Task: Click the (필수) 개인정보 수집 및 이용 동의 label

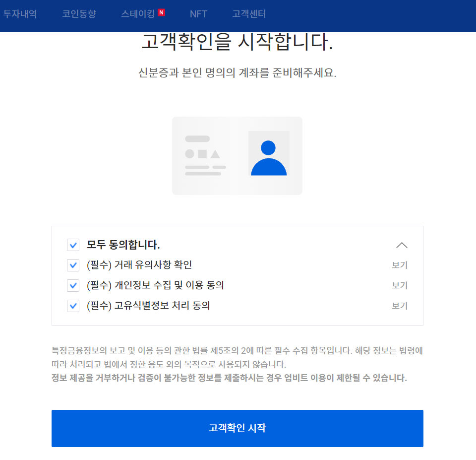Action: pos(155,285)
